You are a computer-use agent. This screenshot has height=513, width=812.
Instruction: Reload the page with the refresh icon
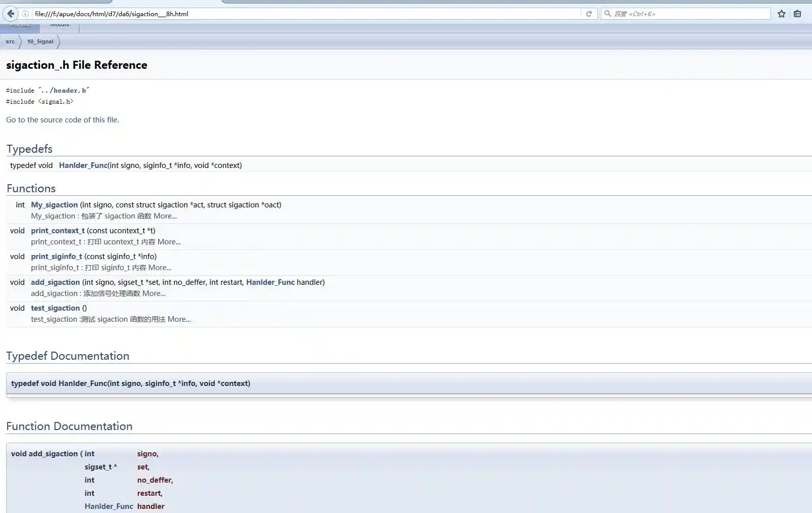click(589, 14)
